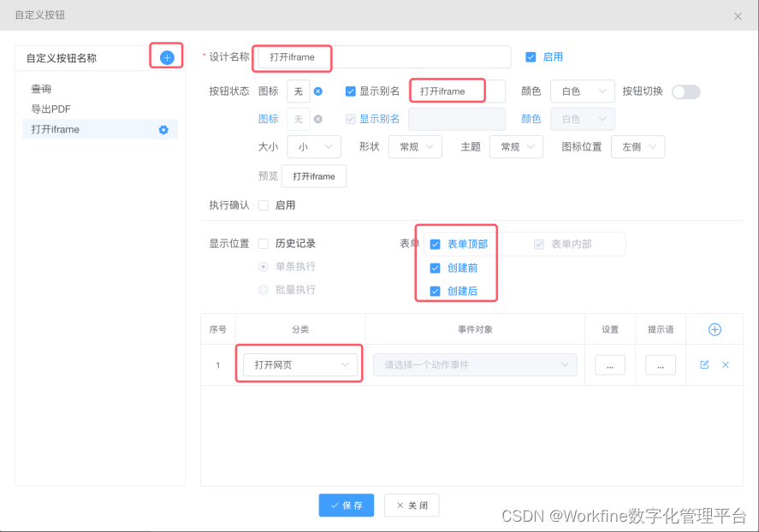Uncheck 创建后 checkbox
This screenshot has height=532, width=759.
436,291
